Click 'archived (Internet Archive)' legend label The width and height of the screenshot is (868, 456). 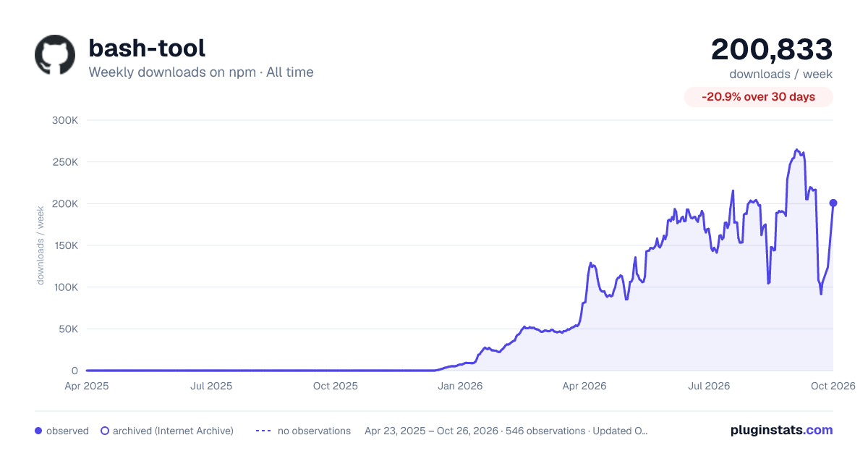(173, 431)
